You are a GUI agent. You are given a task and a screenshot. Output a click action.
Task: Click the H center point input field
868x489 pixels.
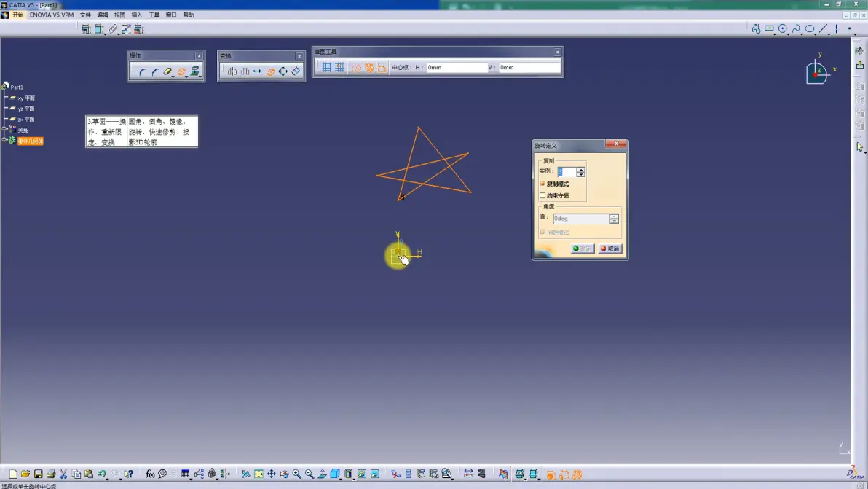pos(456,67)
